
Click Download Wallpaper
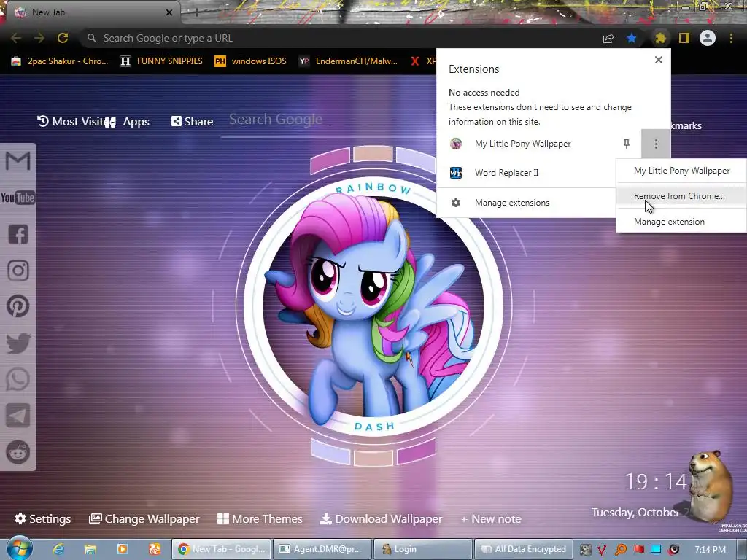click(x=381, y=518)
